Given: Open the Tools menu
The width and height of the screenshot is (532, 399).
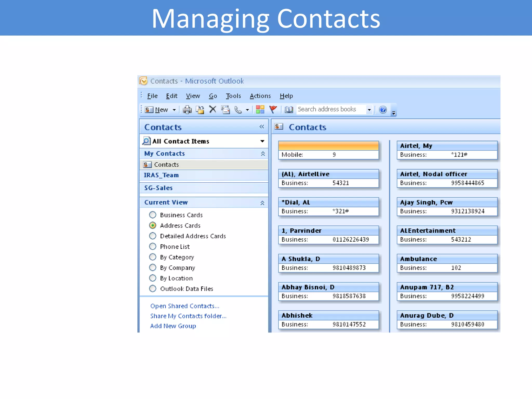Looking at the screenshot, I should point(233,96).
